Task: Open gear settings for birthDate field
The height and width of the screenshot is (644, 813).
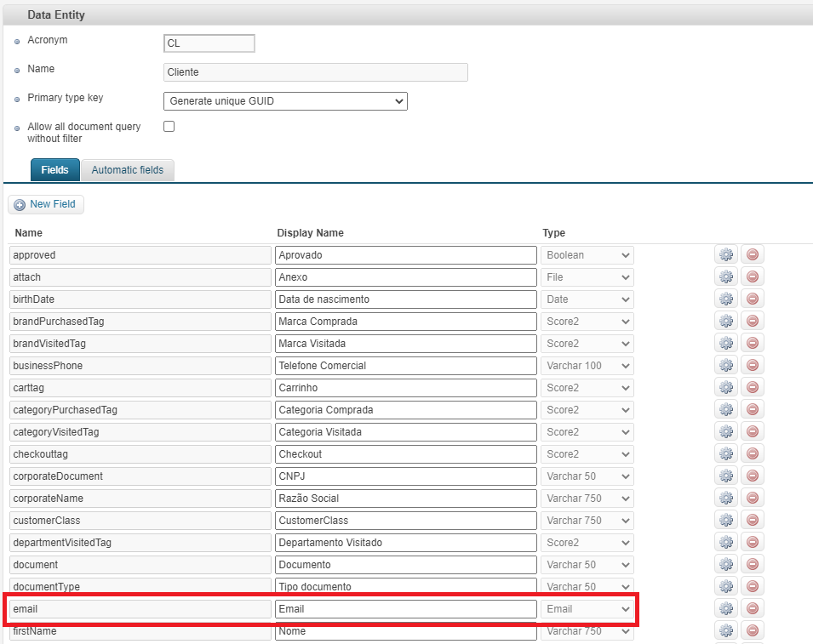Action: pyautogui.click(x=725, y=299)
